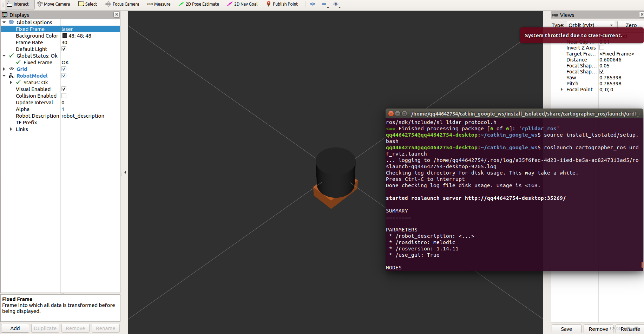Choose the Publish Point tool
Image resolution: width=644 pixels, height=334 pixels.
282,4
